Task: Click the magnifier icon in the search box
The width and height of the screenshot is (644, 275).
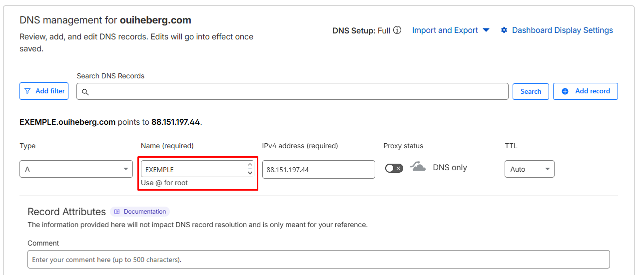Action: 85,92
